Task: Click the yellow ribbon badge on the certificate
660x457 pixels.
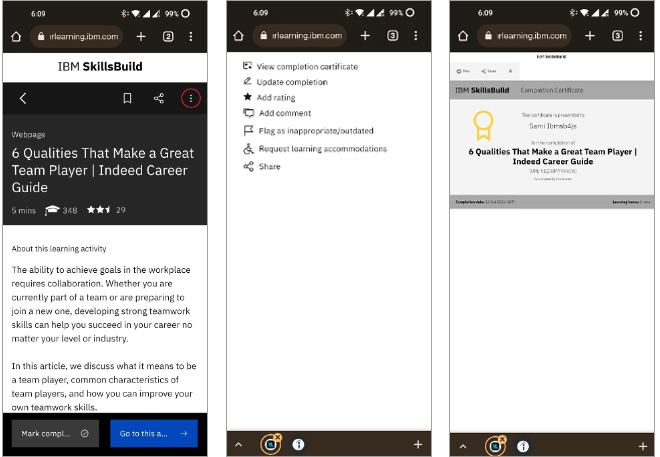Action: pyautogui.click(x=483, y=125)
